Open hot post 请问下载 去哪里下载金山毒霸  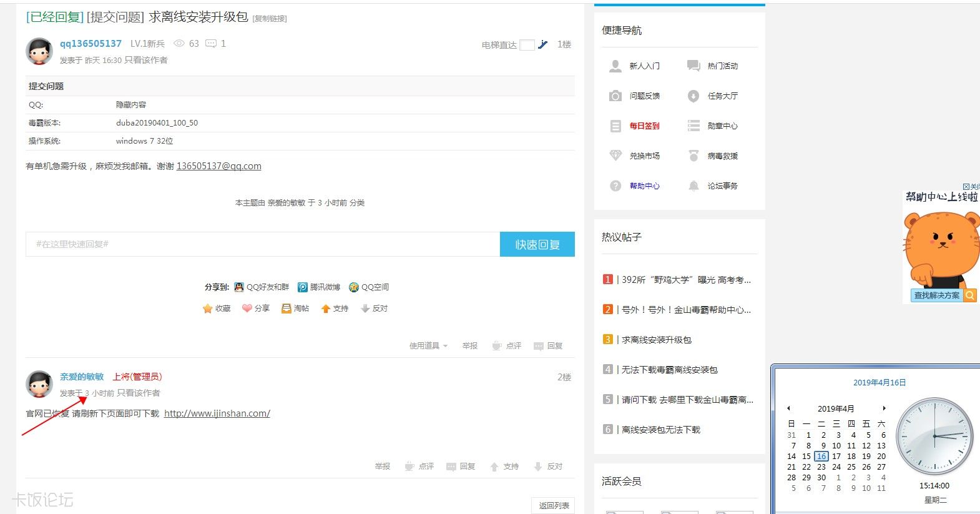click(687, 400)
